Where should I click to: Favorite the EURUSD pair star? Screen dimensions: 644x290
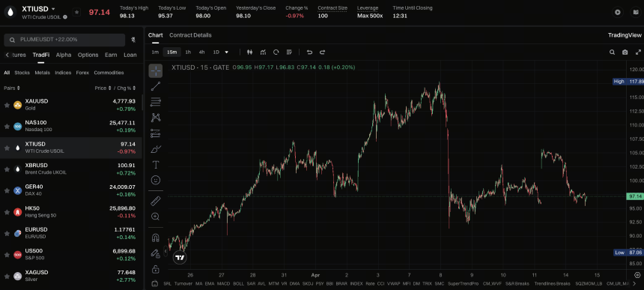pos(7,233)
